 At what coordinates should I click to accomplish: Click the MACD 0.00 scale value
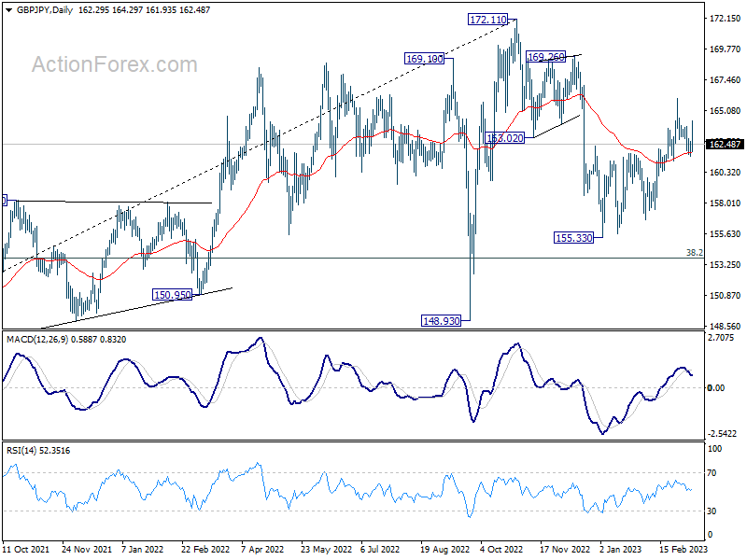click(716, 387)
